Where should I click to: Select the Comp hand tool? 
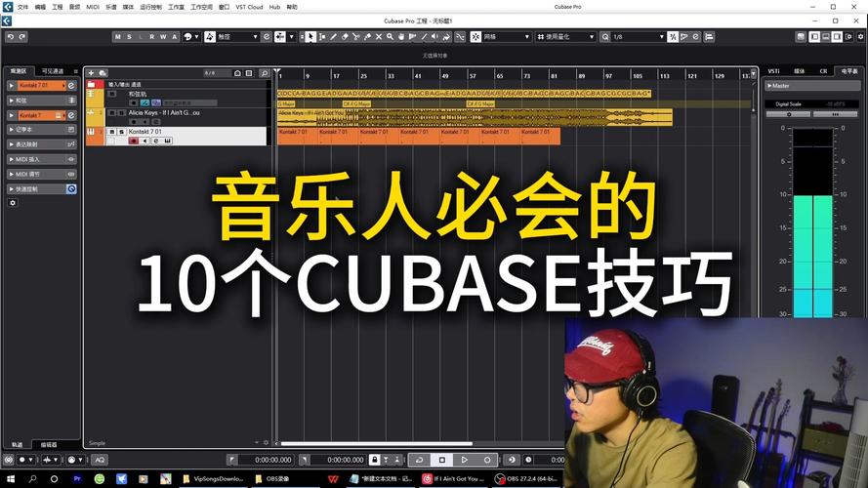point(401,36)
